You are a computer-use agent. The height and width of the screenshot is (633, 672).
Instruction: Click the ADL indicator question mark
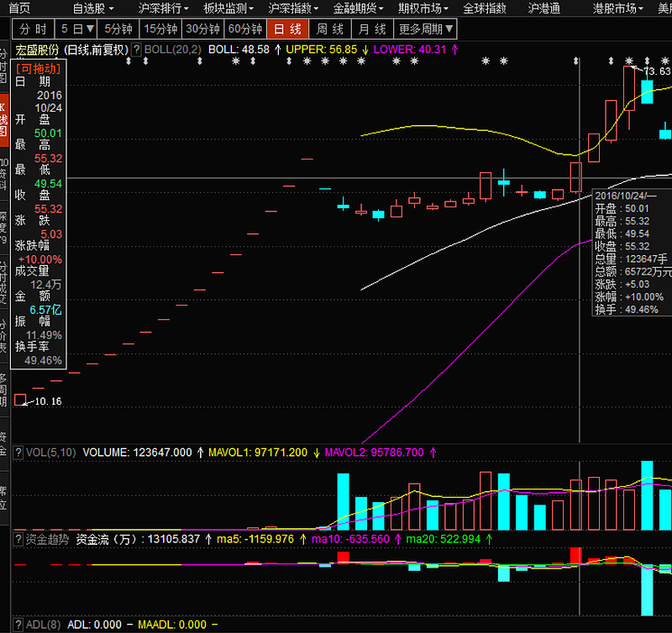point(18,625)
